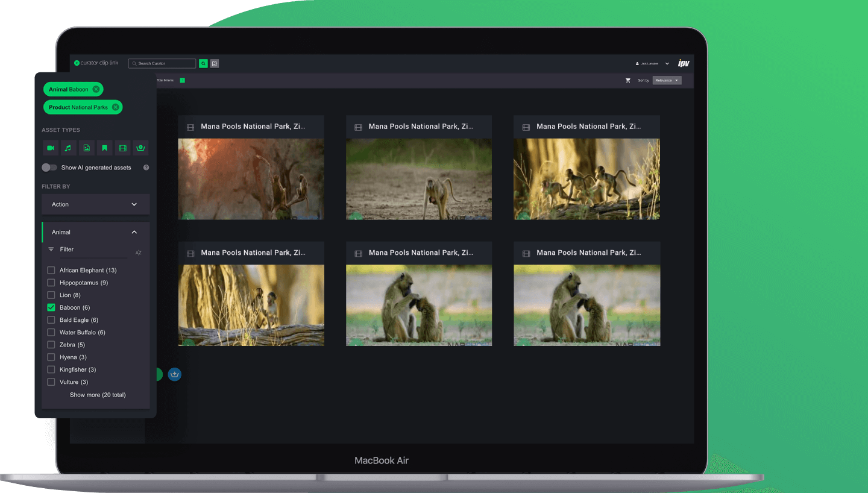Click the green search magnifier button

click(204, 63)
